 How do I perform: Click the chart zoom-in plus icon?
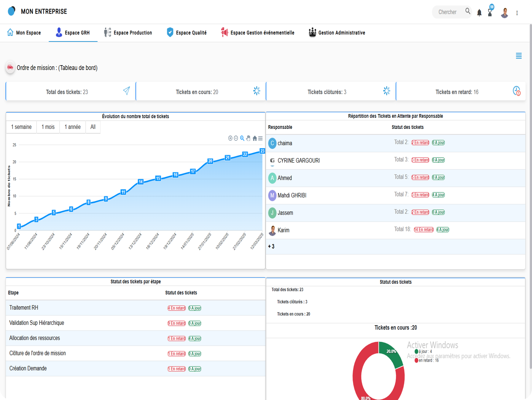click(x=230, y=138)
